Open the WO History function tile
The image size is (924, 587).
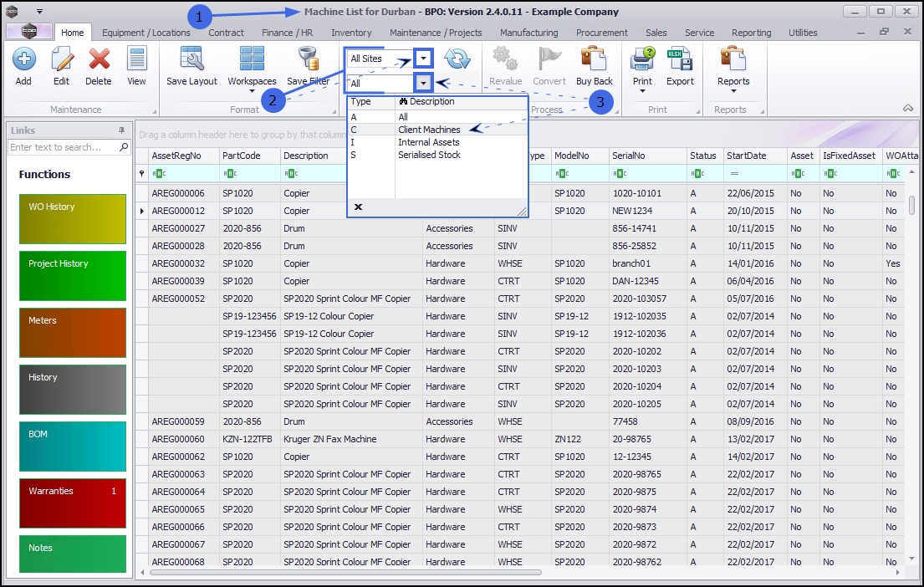click(72, 219)
